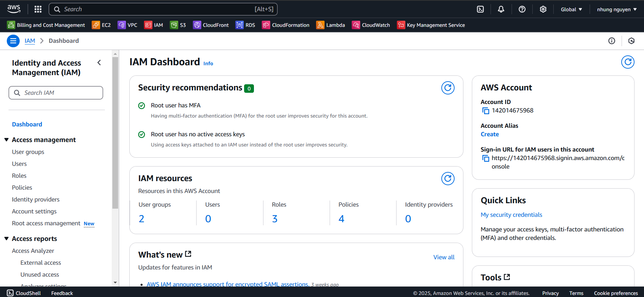Viewport: 644px width, 297px height.
Task: Click the User groups count 2
Action: click(142, 219)
